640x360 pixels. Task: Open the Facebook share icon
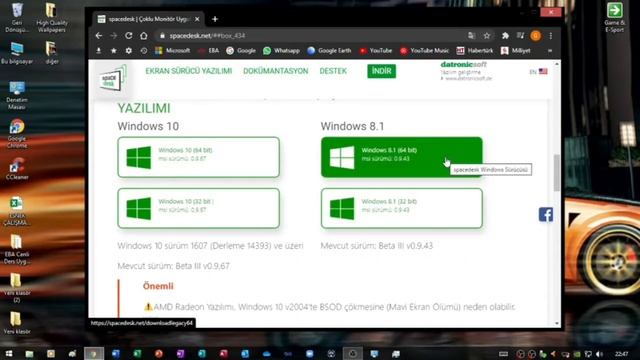546,214
